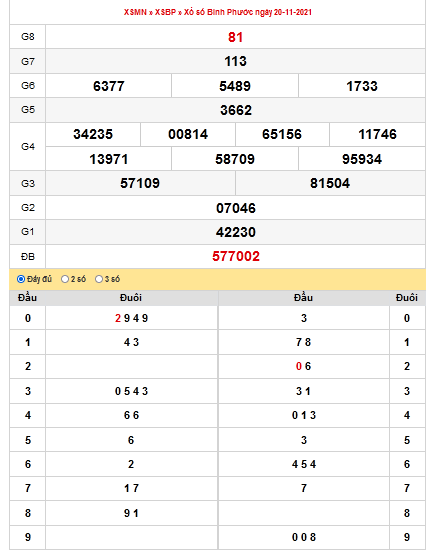Open the XSMN link in the title
The image size is (428, 555).
pyautogui.click(x=135, y=12)
